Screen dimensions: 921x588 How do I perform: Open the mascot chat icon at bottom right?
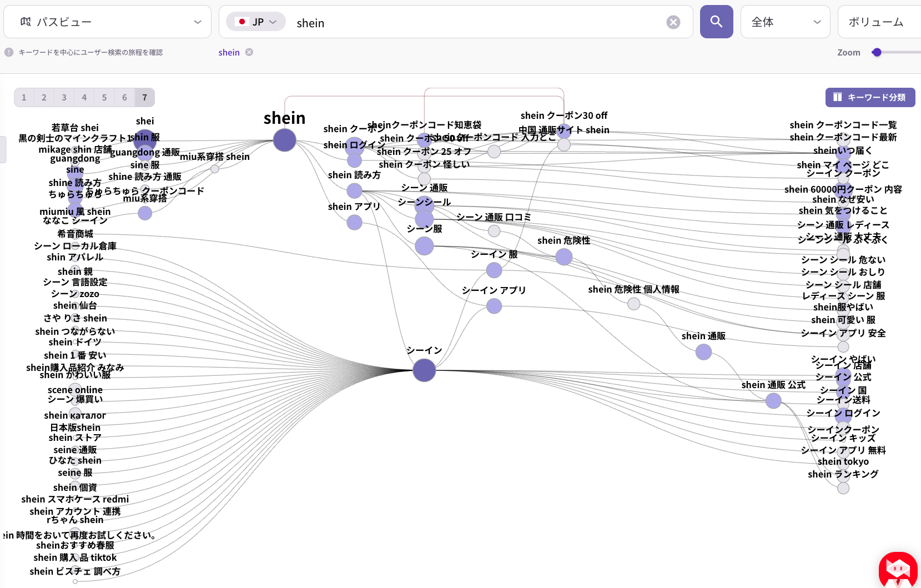click(x=898, y=570)
